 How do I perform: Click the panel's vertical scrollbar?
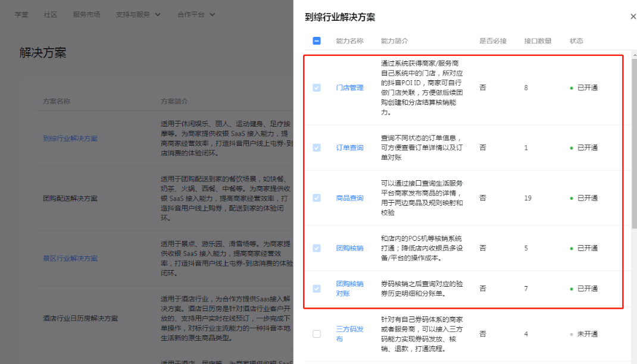(x=634, y=143)
